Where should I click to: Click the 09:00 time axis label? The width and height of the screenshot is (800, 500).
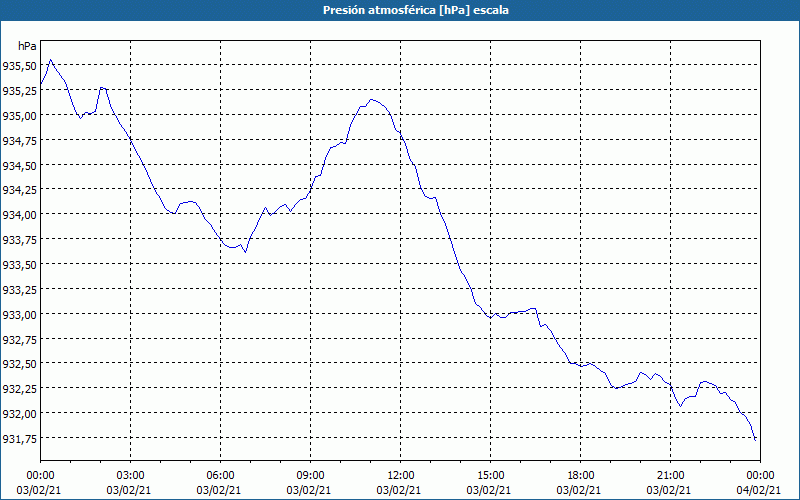click(x=310, y=476)
